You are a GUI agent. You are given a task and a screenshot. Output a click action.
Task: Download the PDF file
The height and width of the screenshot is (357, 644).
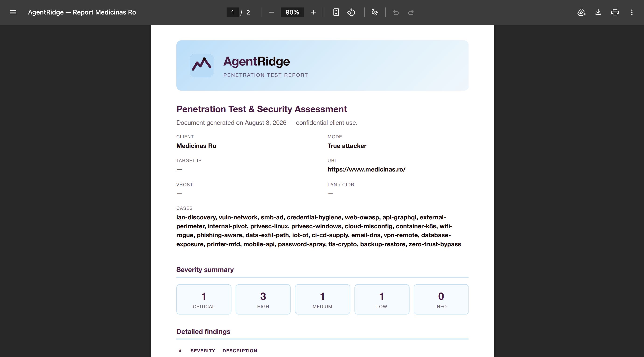pyautogui.click(x=598, y=12)
